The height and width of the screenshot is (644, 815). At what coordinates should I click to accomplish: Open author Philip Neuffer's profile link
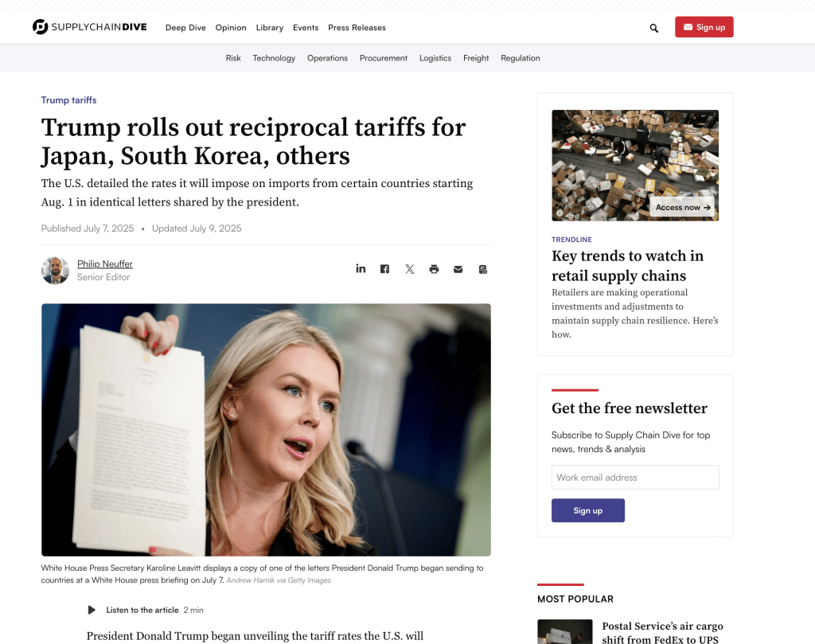tap(105, 263)
